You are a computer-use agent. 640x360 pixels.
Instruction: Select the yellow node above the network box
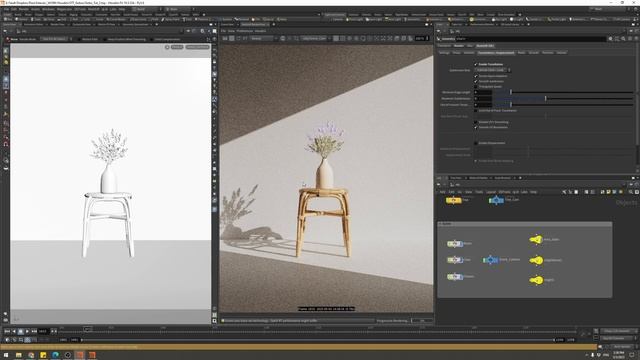pos(453,200)
